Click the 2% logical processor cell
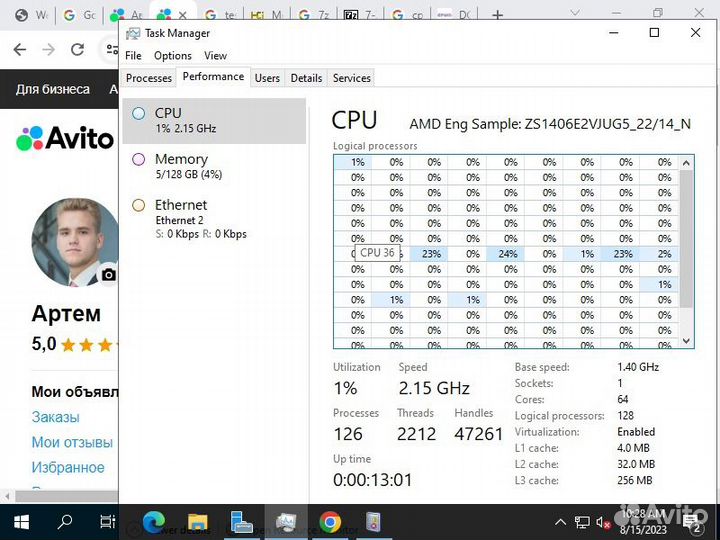This screenshot has width=720, height=540. click(x=659, y=254)
